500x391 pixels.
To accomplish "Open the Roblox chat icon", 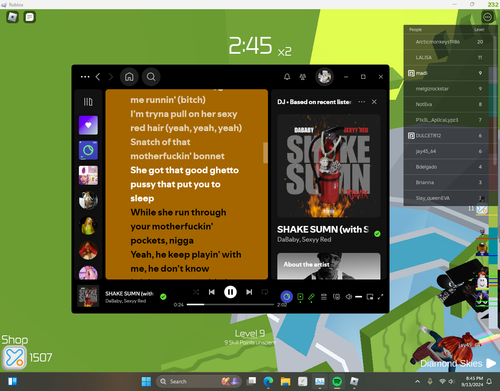I will tap(30, 17).
